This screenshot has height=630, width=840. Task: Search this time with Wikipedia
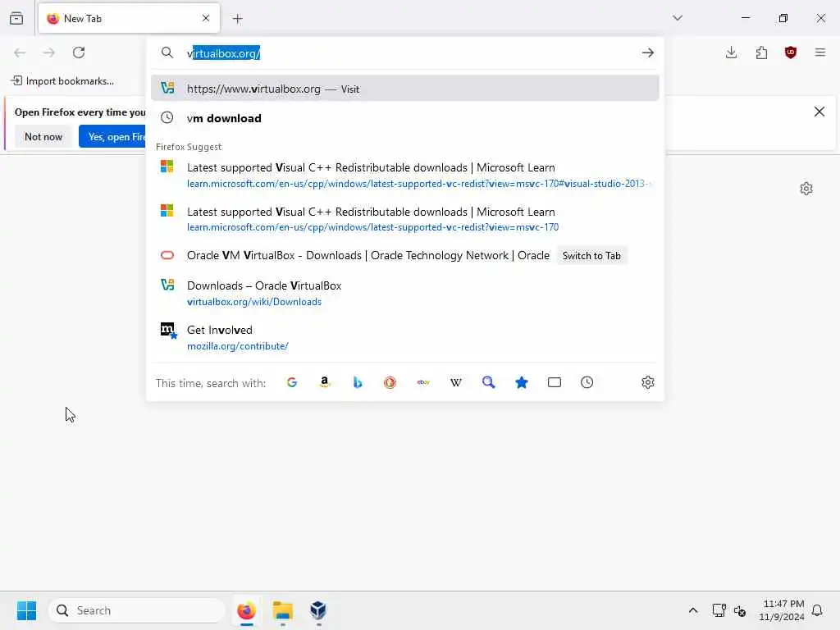(456, 382)
